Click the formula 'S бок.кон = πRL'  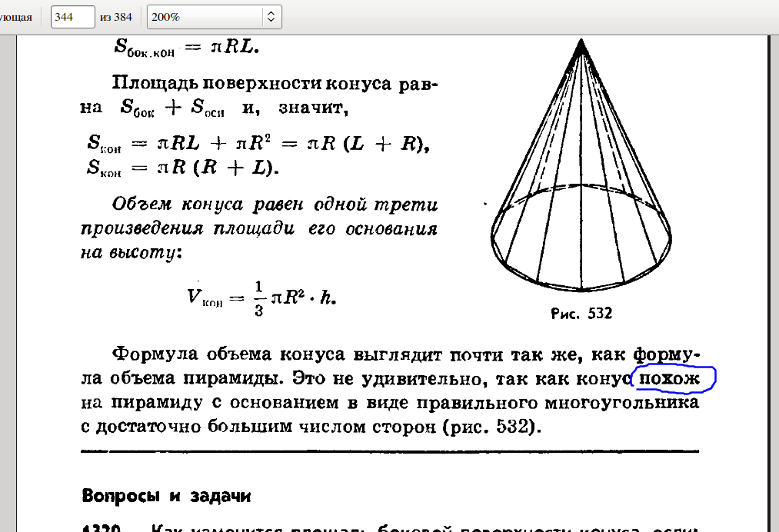186,47
